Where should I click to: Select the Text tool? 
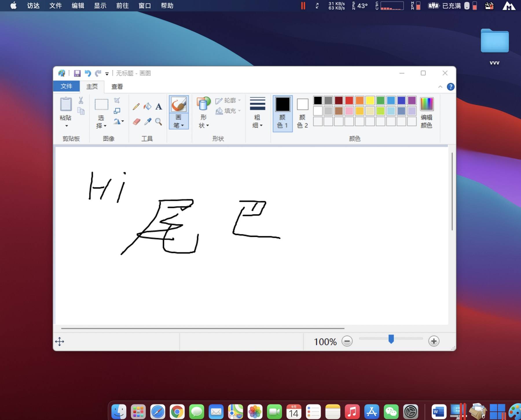[x=158, y=107]
